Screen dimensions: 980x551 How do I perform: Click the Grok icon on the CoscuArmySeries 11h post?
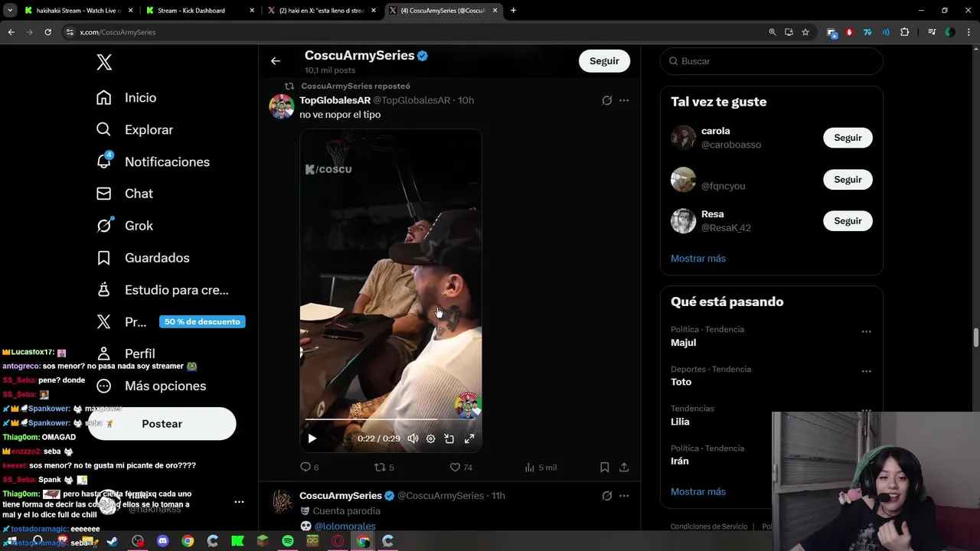point(606,496)
